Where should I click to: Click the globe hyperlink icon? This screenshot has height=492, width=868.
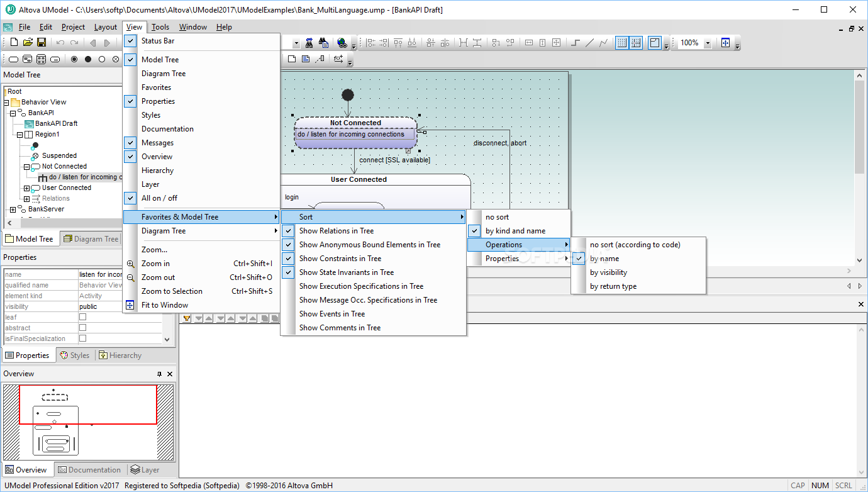[x=342, y=43]
